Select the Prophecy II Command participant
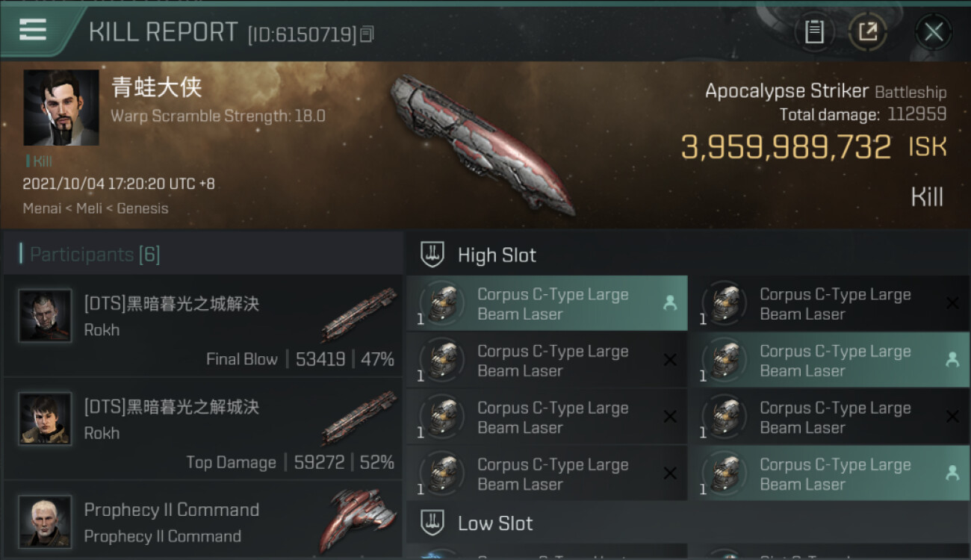 pyautogui.click(x=202, y=520)
